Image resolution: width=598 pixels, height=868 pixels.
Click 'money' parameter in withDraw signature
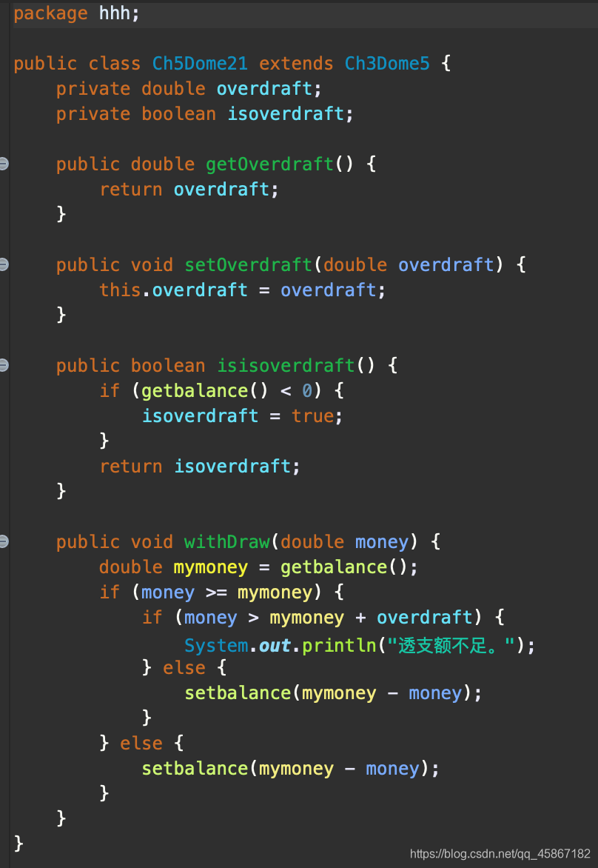[382, 542]
